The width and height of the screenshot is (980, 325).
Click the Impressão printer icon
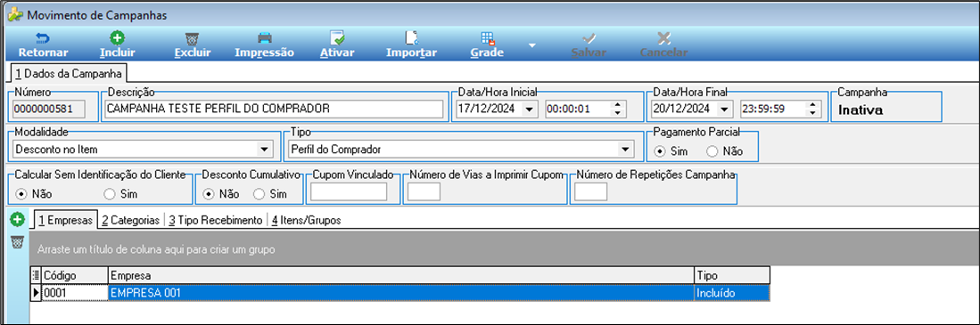coord(264,38)
